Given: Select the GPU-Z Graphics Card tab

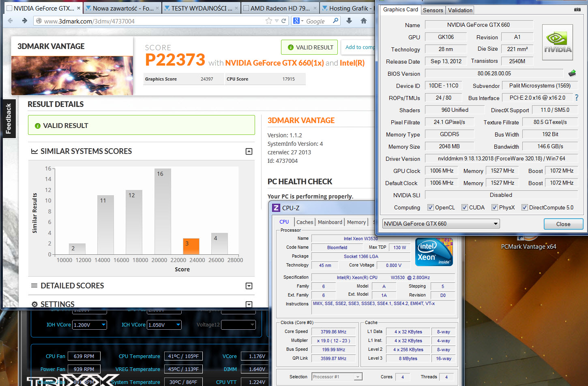Looking at the screenshot, I should pos(400,9).
